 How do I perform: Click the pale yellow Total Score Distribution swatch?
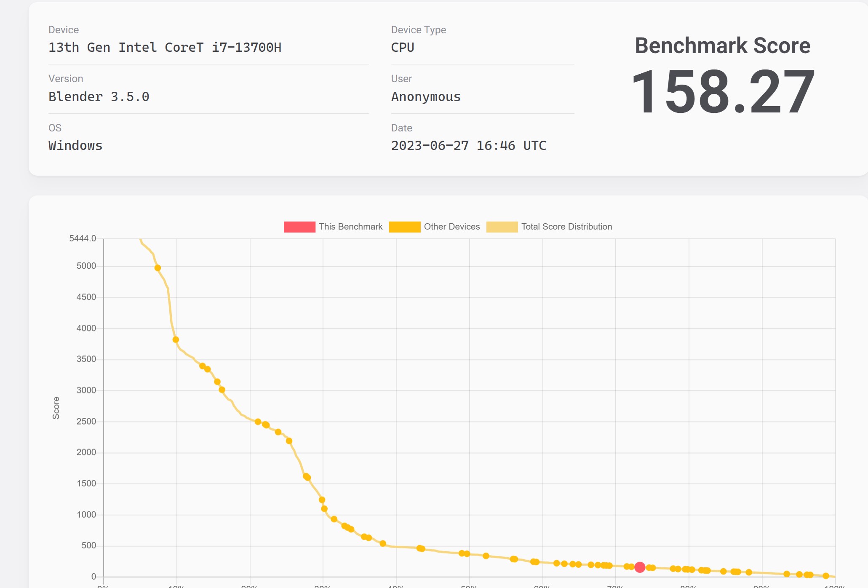[x=502, y=227]
